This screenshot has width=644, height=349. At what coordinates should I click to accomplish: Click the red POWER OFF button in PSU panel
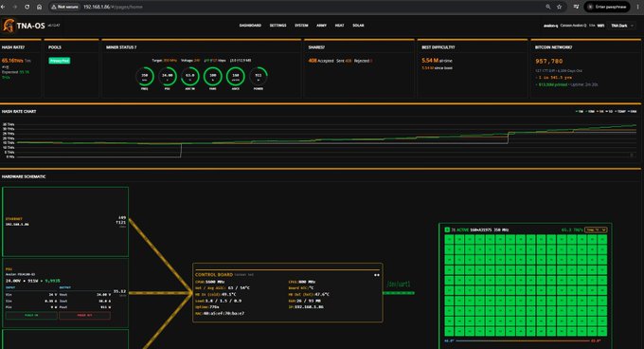click(x=84, y=315)
